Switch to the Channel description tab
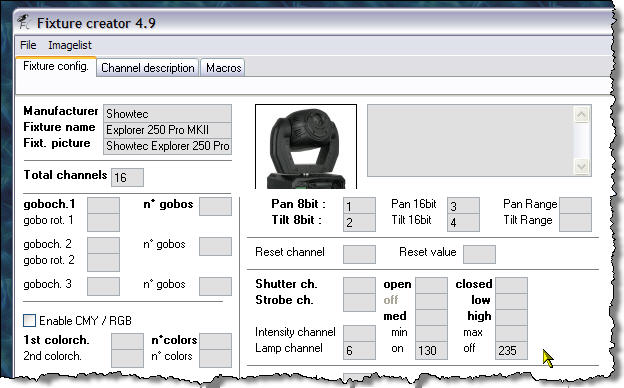 pos(148,68)
